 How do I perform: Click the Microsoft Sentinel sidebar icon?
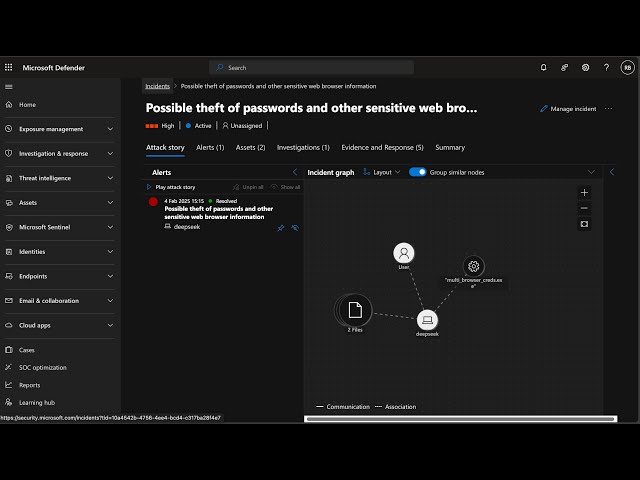tap(9, 227)
